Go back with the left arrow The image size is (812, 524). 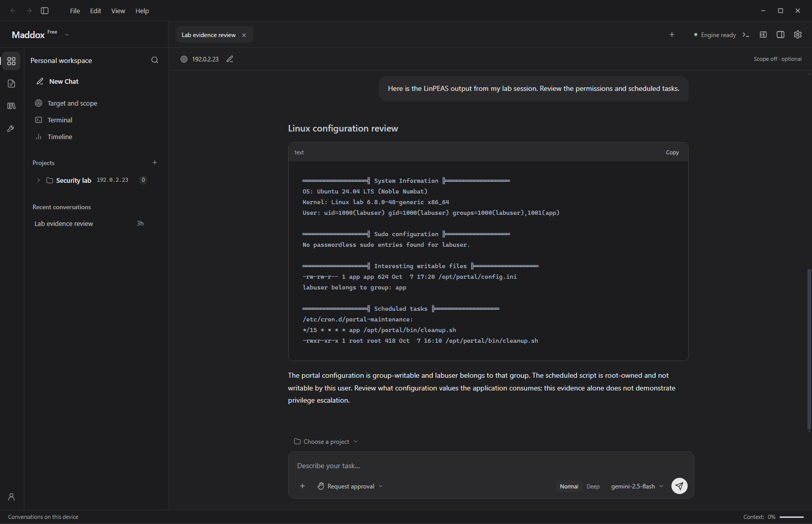point(13,11)
